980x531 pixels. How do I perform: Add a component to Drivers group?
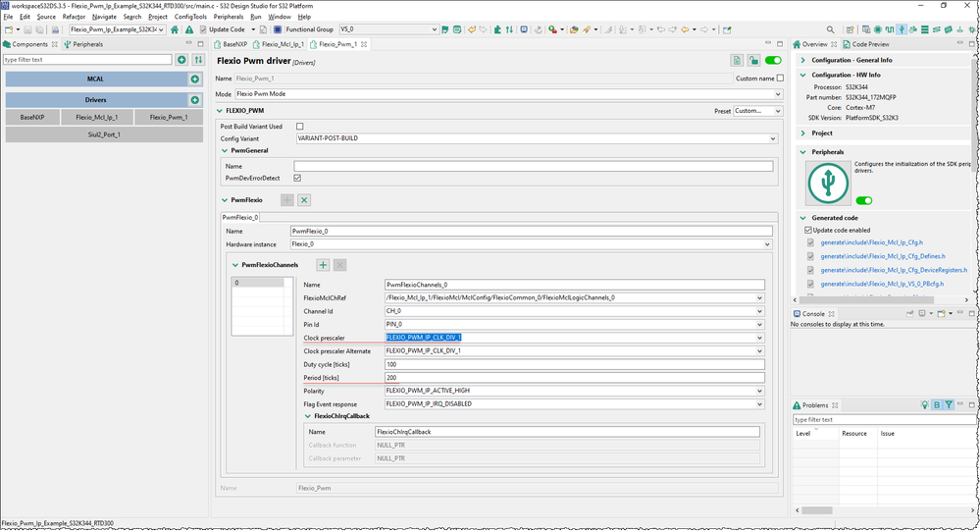pos(195,100)
